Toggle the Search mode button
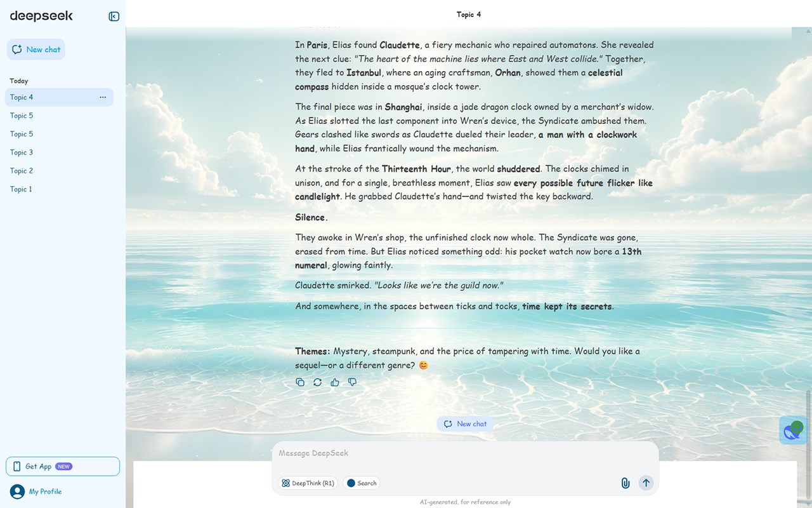 click(362, 483)
